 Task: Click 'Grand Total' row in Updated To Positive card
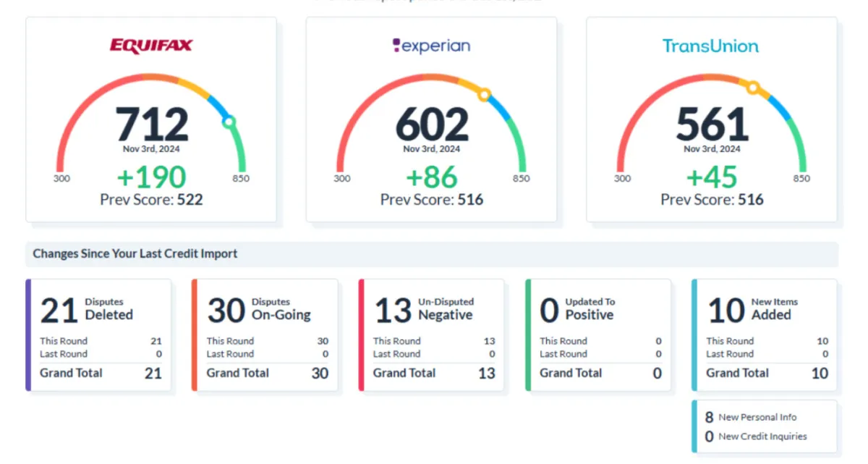tap(601, 374)
